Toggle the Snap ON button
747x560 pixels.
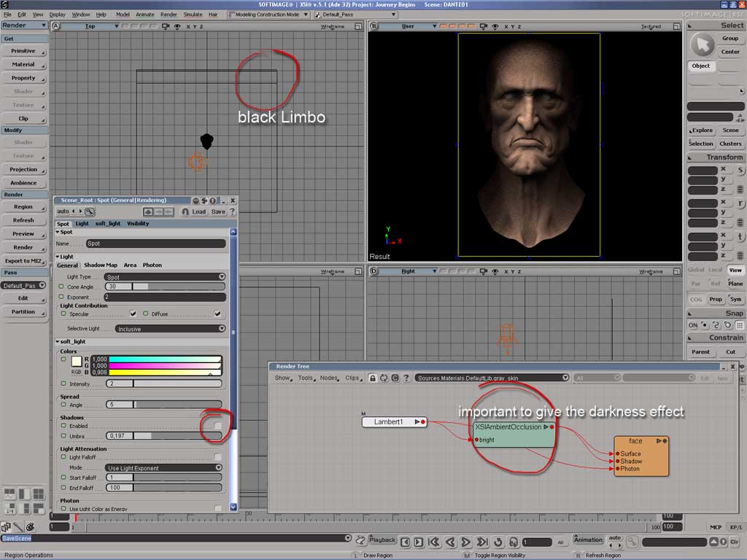click(693, 325)
